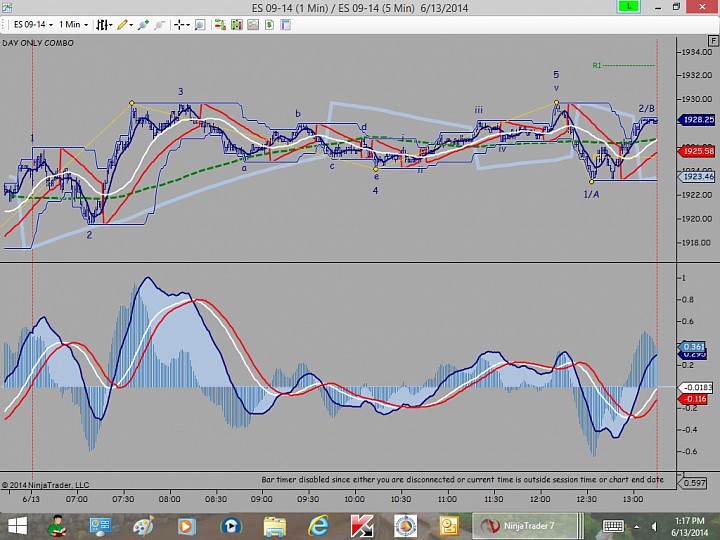This screenshot has height=540, width=720.
Task: Click the -0.0183 indicator value marker
Action: coord(696,388)
